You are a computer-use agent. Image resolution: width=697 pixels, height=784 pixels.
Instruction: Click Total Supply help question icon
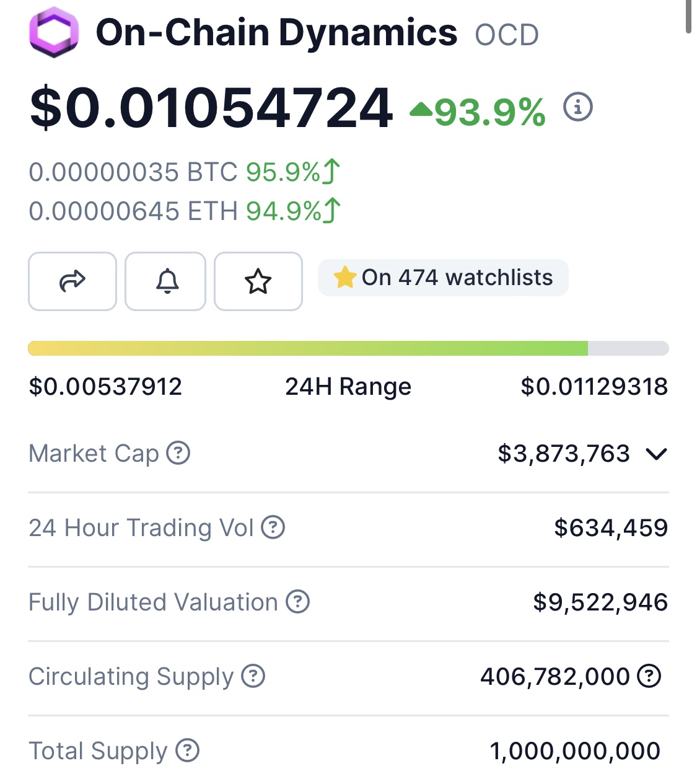(187, 750)
